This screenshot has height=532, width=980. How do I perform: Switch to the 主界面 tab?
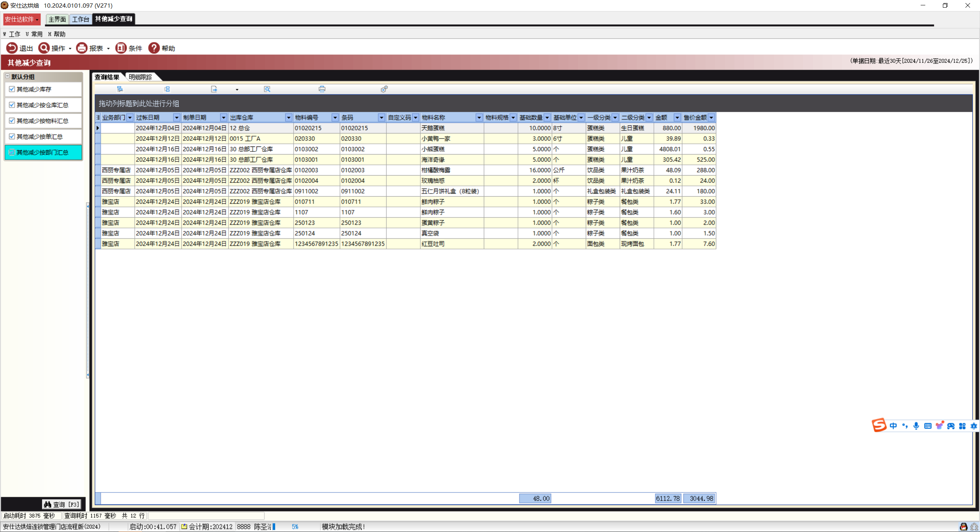click(x=57, y=19)
